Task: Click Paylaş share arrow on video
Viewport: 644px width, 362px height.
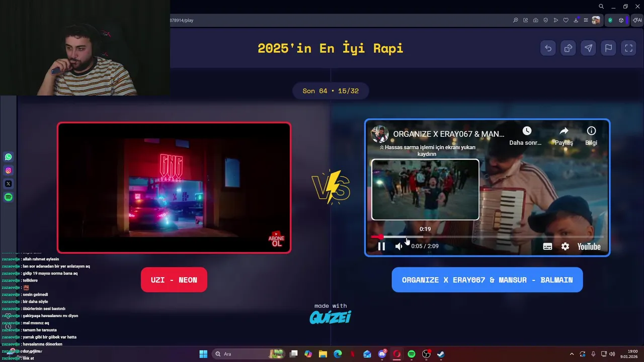Action: click(563, 136)
